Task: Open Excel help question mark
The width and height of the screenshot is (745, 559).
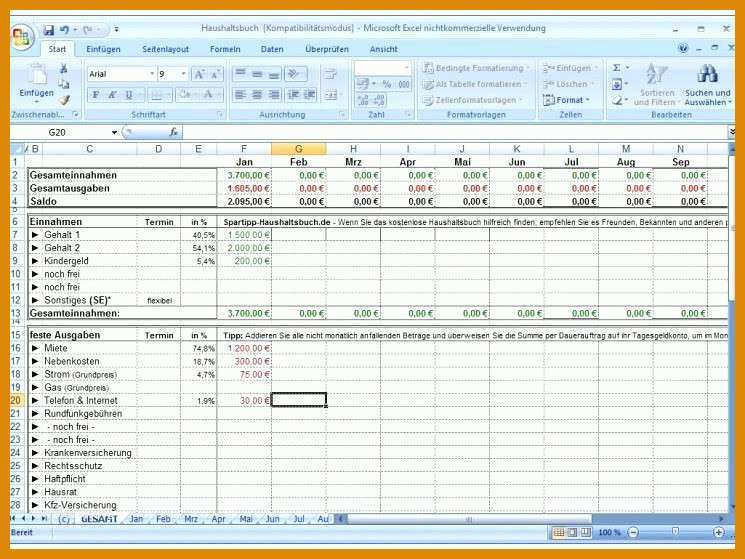Action: point(683,48)
